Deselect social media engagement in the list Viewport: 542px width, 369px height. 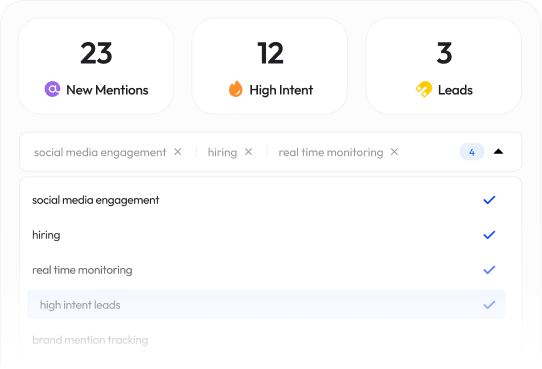[266, 200]
